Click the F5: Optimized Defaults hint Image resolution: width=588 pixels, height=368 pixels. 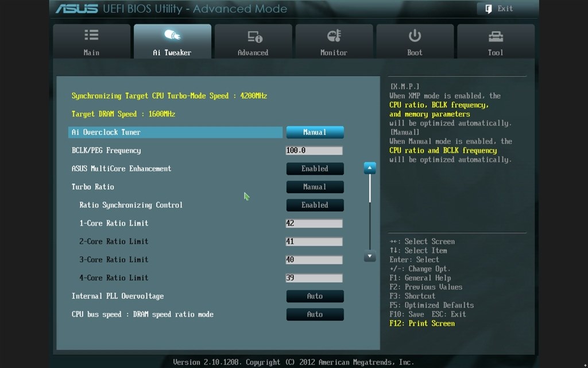tap(431, 305)
